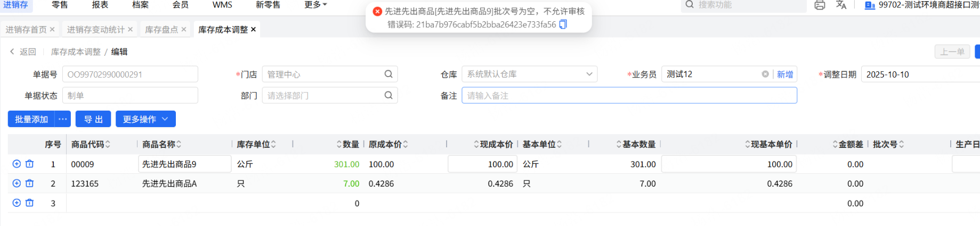The height and width of the screenshot is (226, 980).
Task: Click the search icon in 部门 field
Action: coord(388,96)
